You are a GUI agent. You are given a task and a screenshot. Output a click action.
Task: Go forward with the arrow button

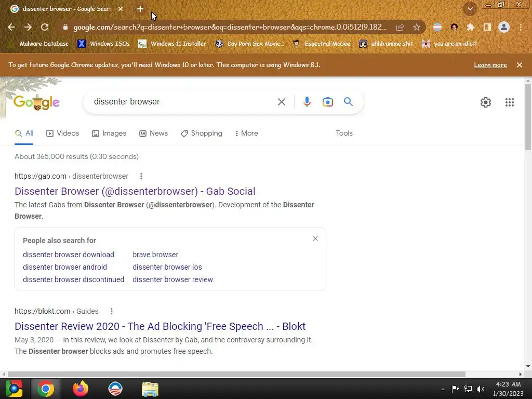(x=28, y=27)
